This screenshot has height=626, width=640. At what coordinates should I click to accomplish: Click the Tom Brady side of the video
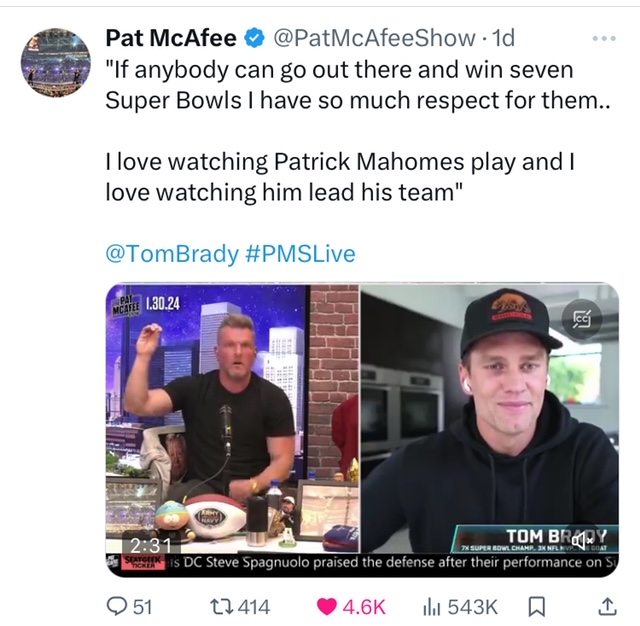click(490, 418)
